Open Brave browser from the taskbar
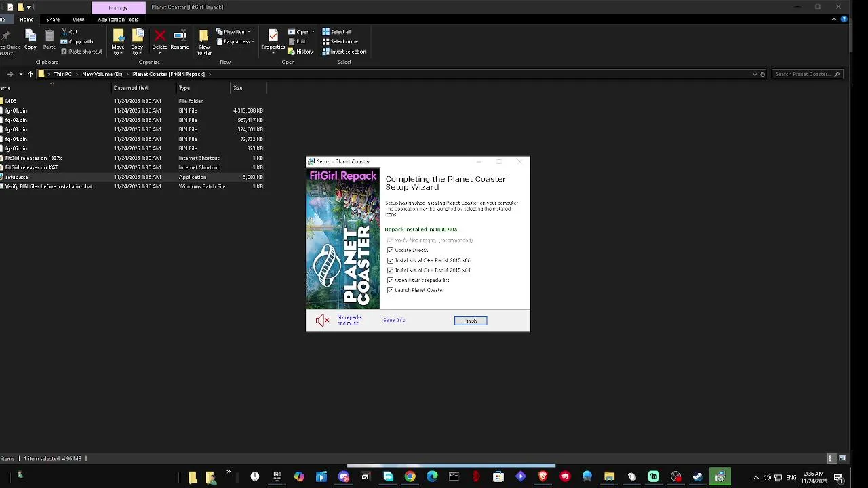The image size is (868, 488). point(542,476)
